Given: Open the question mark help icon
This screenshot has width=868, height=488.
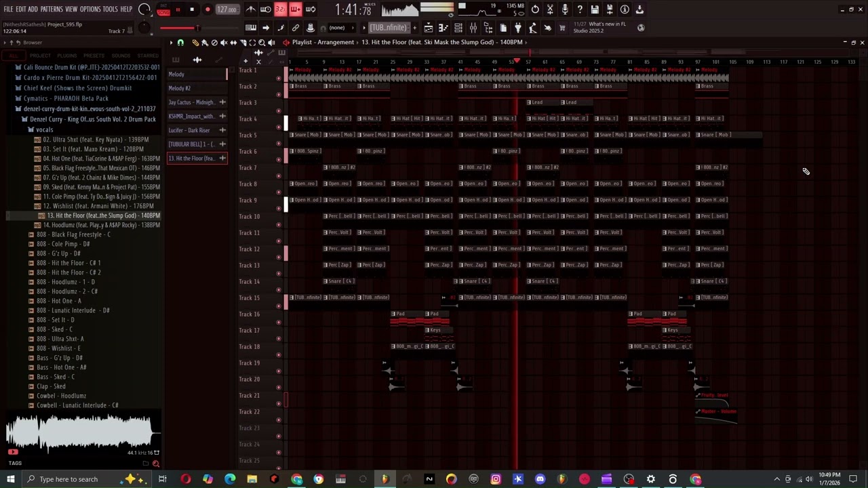Looking at the screenshot, I should [x=580, y=9].
